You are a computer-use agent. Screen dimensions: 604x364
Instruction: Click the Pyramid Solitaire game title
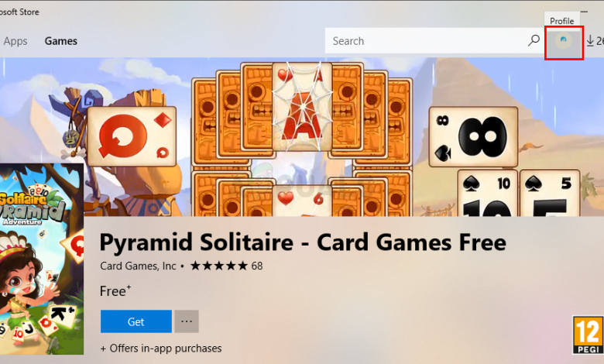[303, 242]
